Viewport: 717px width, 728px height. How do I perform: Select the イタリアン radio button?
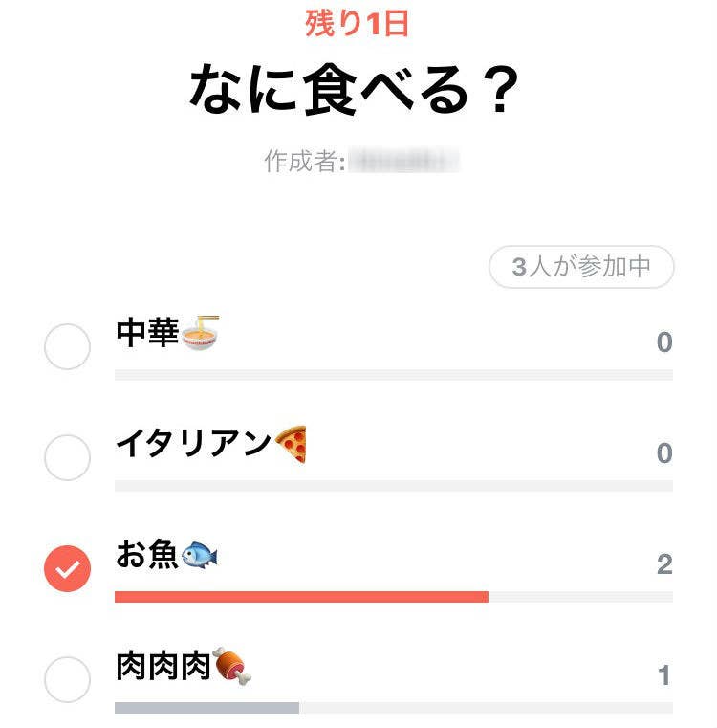click(68, 457)
